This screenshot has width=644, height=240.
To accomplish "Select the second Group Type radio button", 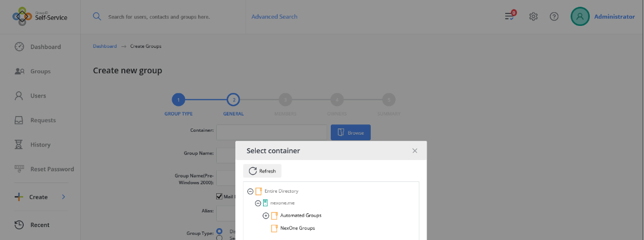I will point(220,238).
